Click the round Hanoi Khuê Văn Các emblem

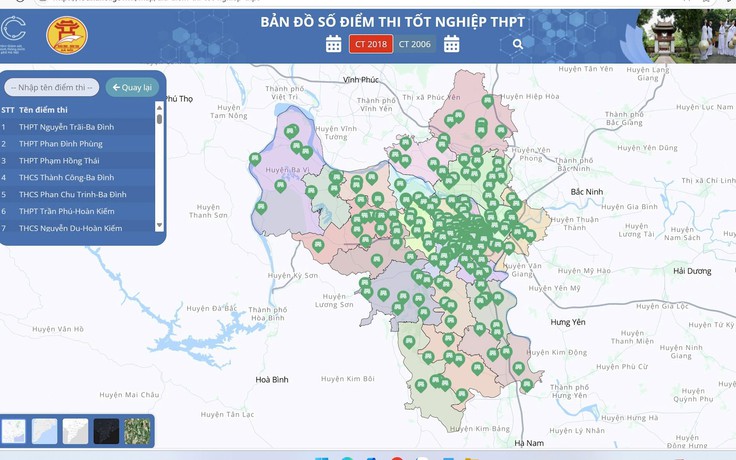67,35
